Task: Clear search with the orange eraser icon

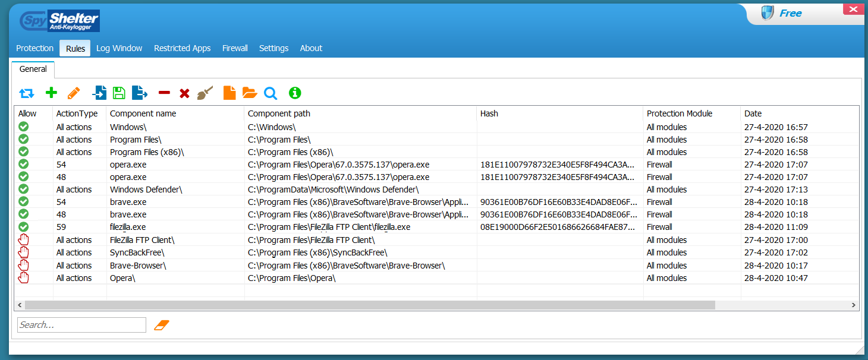Action: [x=162, y=325]
